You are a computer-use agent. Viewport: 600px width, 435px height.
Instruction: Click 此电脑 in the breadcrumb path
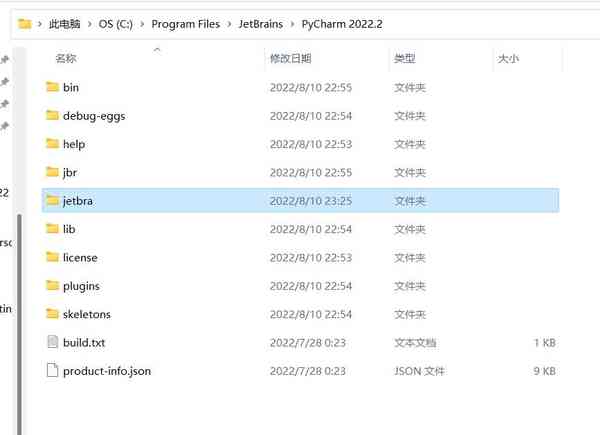coord(65,24)
